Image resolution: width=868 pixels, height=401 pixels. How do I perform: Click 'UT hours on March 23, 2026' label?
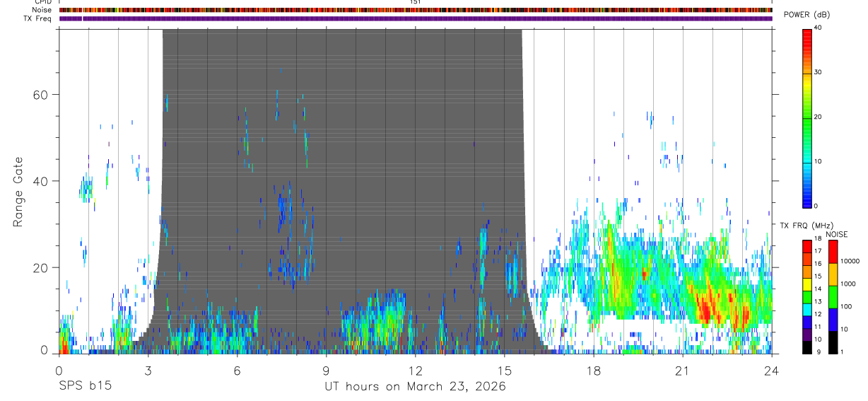(x=415, y=387)
